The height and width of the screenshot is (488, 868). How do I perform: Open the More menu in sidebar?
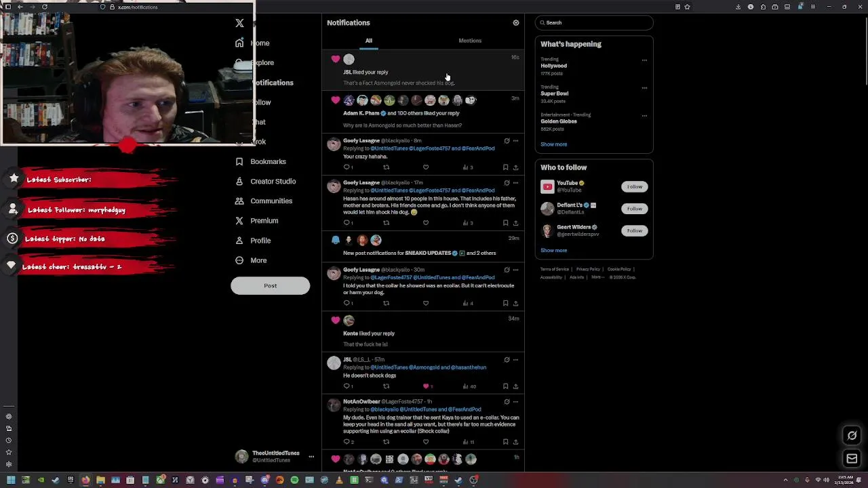coord(251,260)
